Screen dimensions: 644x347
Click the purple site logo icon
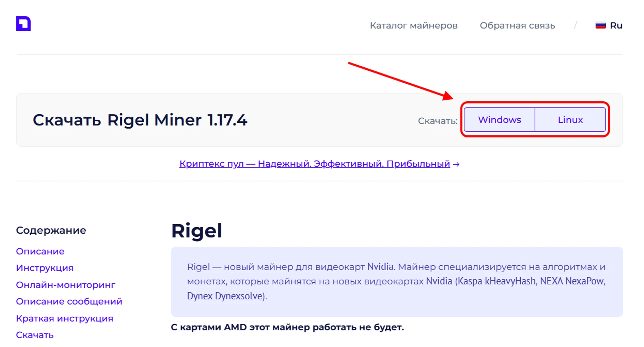tap(23, 24)
